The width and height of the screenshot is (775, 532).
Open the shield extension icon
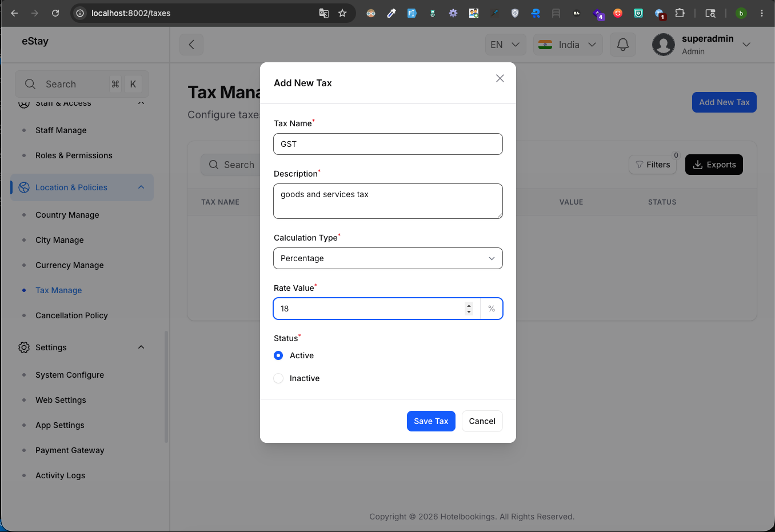[515, 13]
